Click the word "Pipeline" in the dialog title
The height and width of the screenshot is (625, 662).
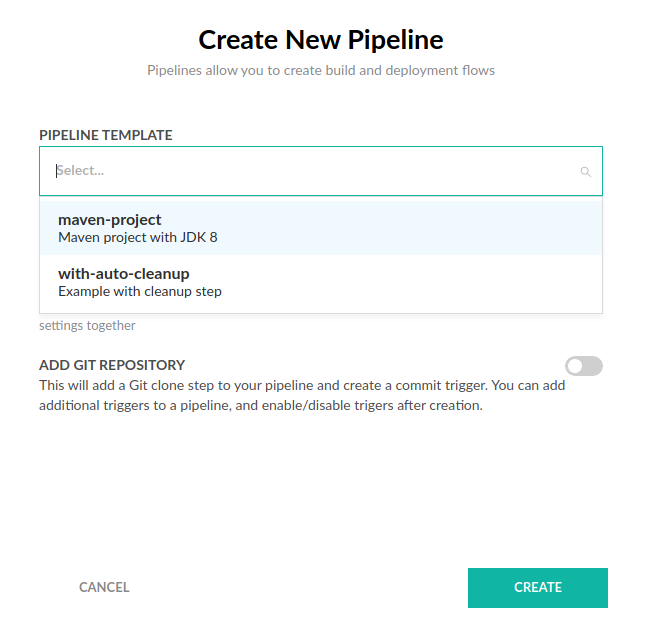395,40
